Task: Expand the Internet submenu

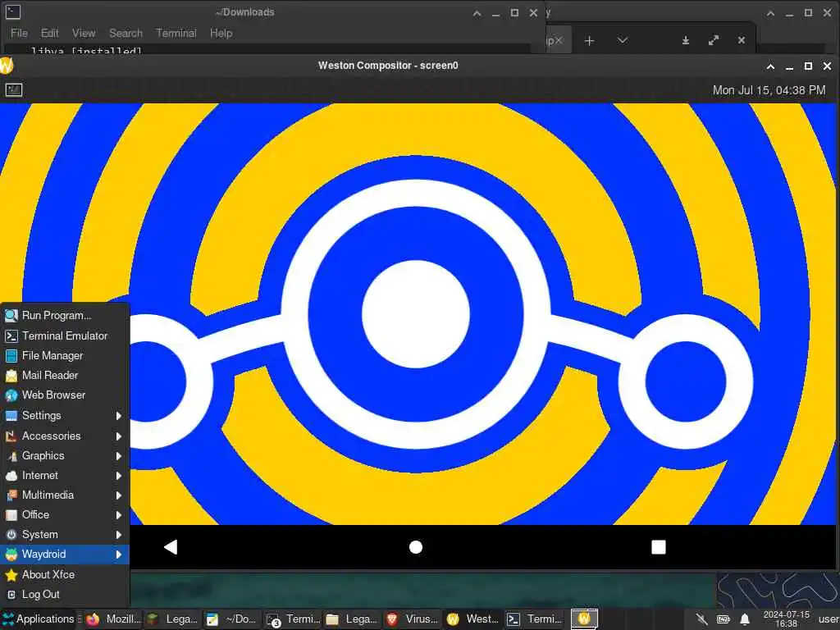Action: [x=65, y=476]
